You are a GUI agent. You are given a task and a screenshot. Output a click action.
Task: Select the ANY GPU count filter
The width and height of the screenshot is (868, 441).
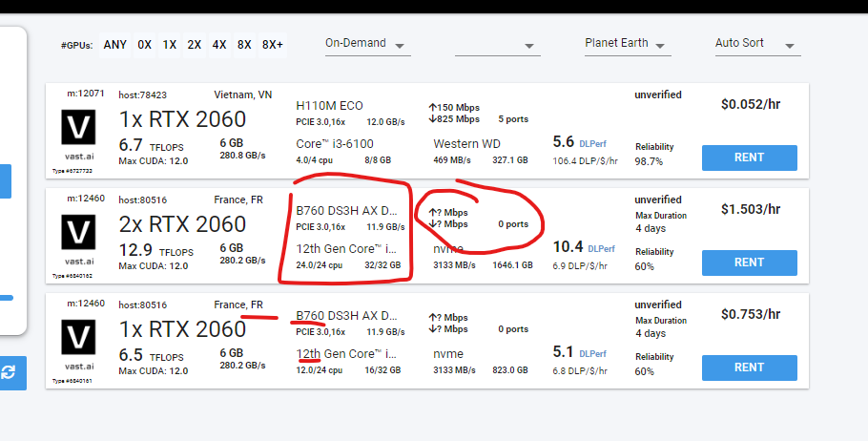[115, 45]
